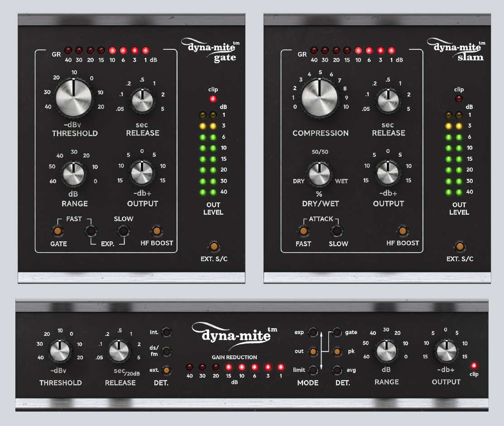Select the avg detector button

[x=337, y=370]
